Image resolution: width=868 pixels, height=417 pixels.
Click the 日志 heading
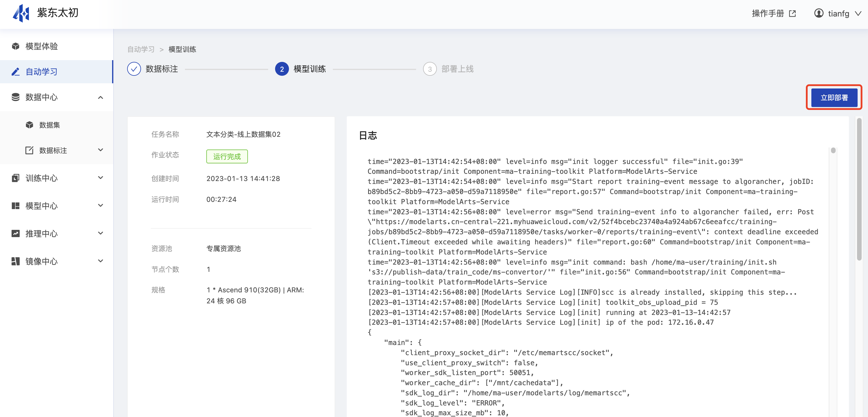point(368,135)
